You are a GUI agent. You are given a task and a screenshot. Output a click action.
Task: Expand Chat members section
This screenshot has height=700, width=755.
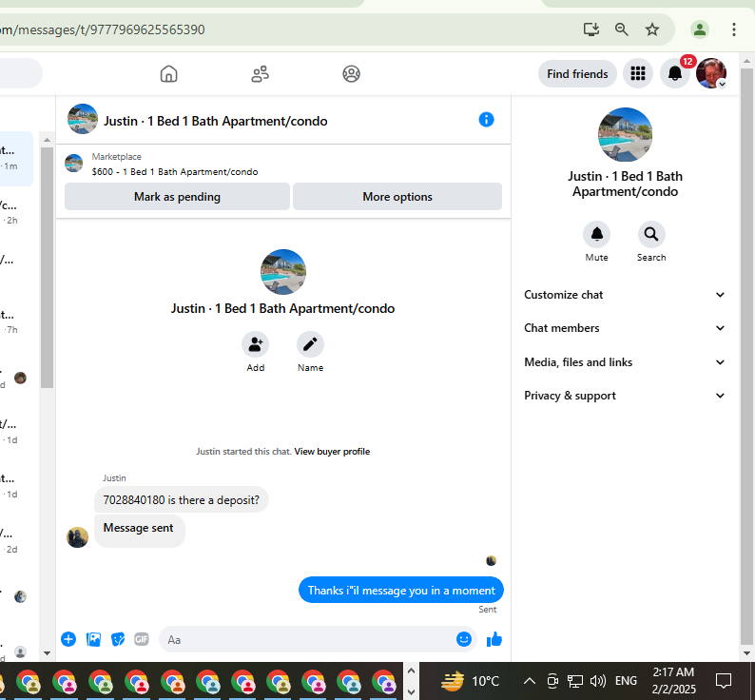pos(625,328)
